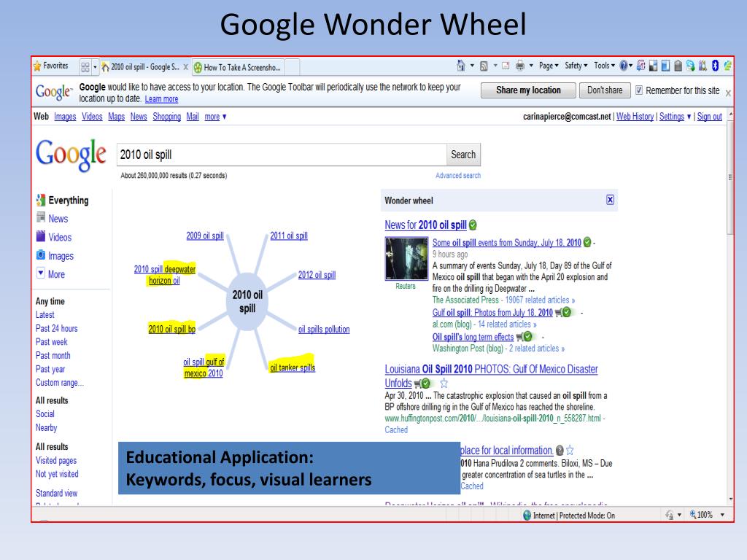Expand the Print dropdown arrow
The image size is (747, 560).
[531, 66]
